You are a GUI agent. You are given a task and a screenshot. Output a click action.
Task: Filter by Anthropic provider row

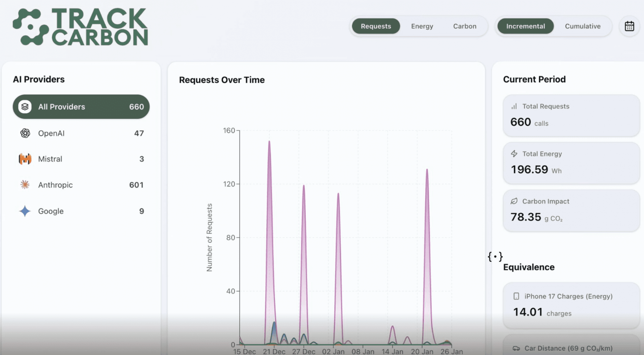(81, 185)
